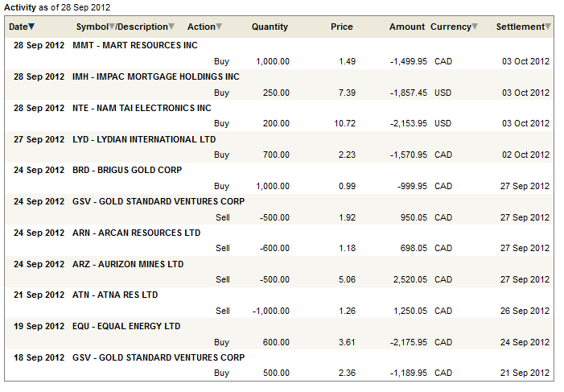Click ARZ - Aurizon Mines Ltd
Screen dimensions: 564x392
[128, 264]
